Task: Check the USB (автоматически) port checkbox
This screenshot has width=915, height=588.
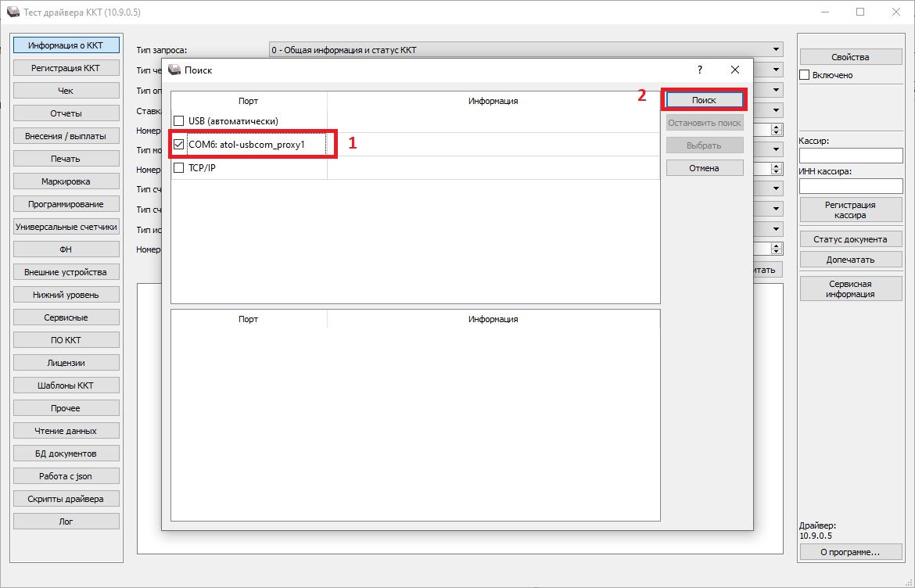Action: 179,121
